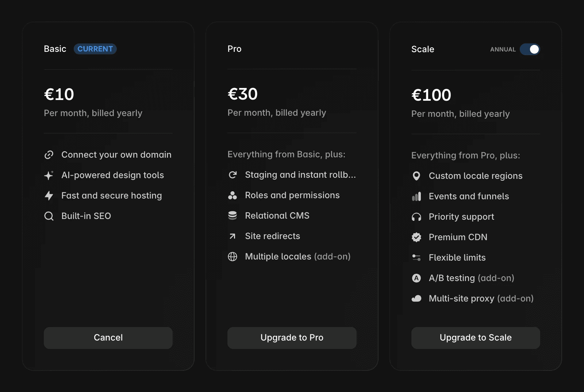Screen dimensions: 584x392
Task: Click the sliders icon beside Flexible limits
Action: tap(416, 257)
